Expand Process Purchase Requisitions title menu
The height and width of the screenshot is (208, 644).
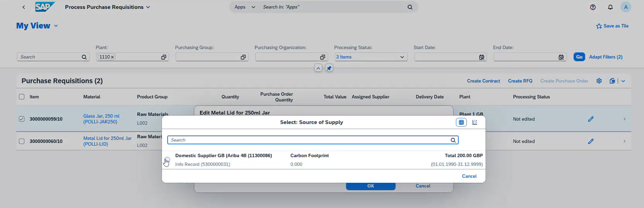tap(148, 7)
